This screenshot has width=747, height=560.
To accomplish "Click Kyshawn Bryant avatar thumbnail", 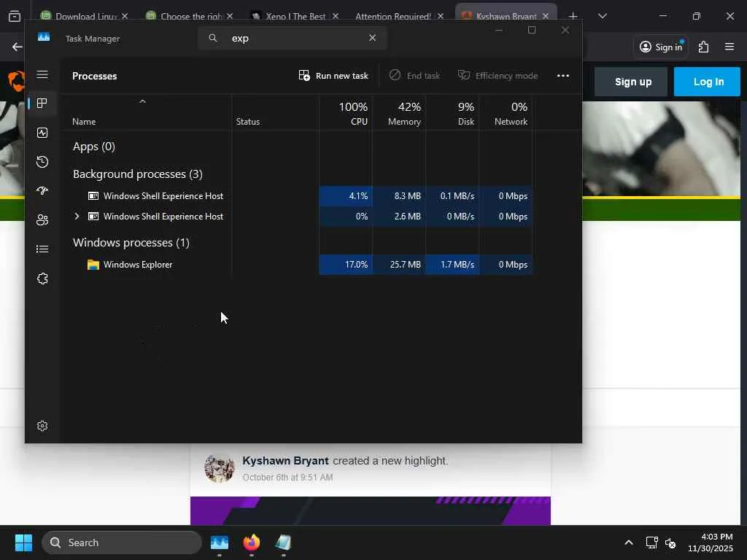I will (219, 467).
